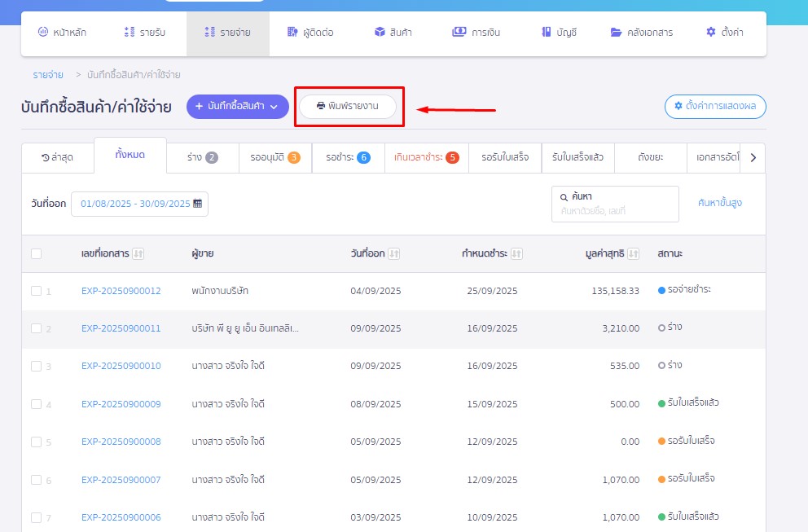Image resolution: width=808 pixels, height=532 pixels.
Task: Click issue date 04/09/2025
Action: [x=375, y=291]
